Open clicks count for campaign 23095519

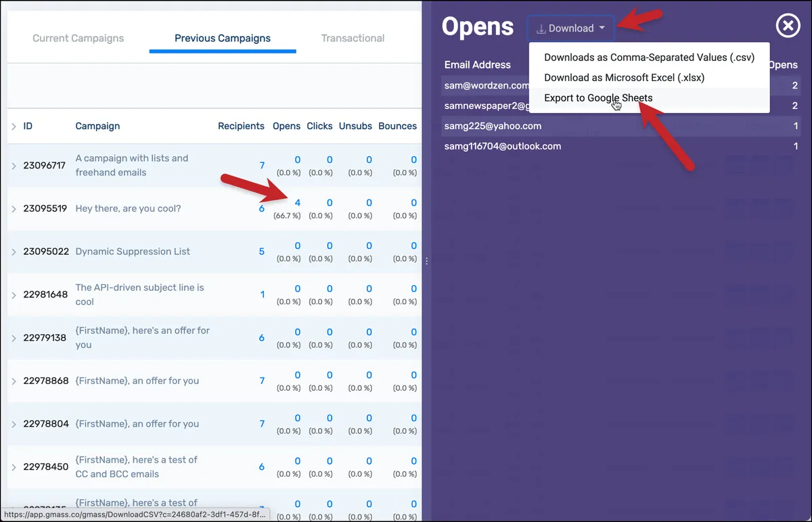click(330, 203)
